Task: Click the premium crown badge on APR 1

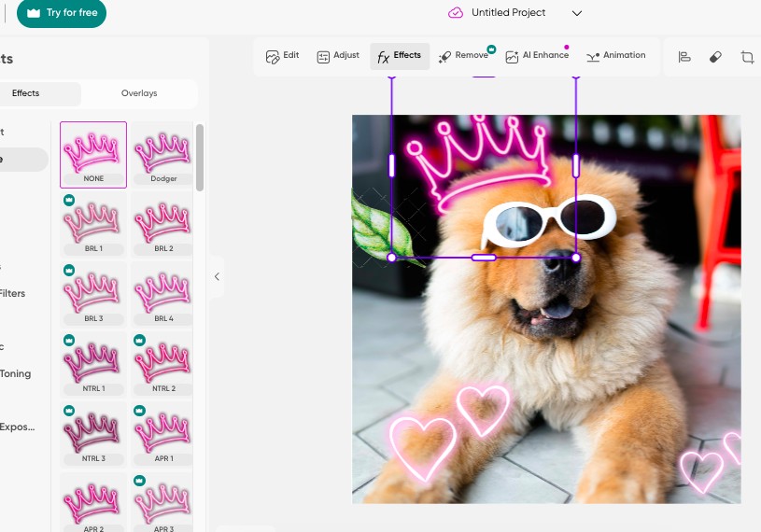Action: pyautogui.click(x=139, y=411)
